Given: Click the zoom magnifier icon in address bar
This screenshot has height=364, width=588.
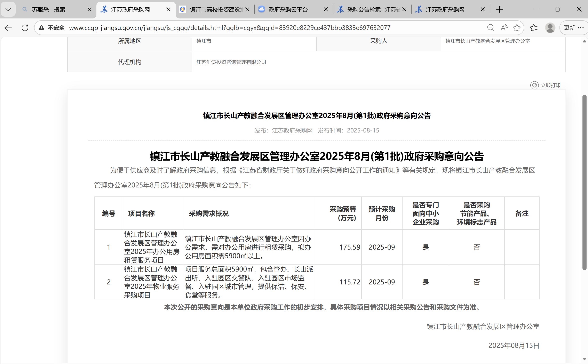Looking at the screenshot, I should pos(491,28).
